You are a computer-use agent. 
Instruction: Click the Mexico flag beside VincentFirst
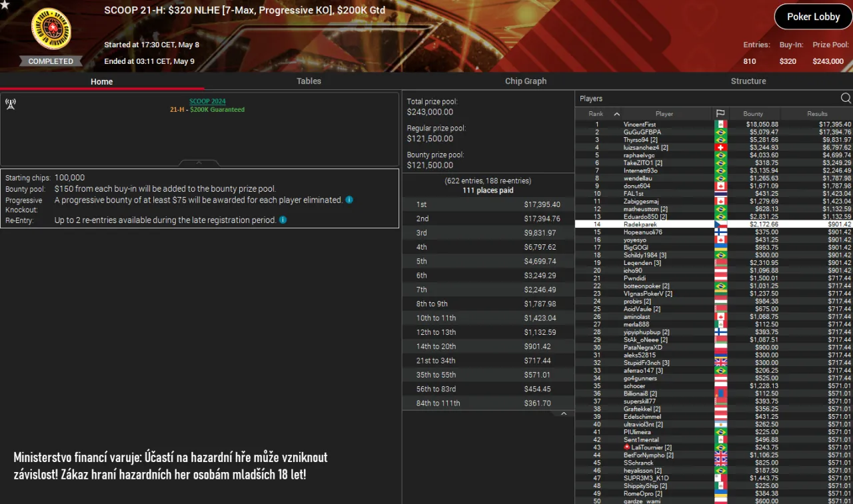pyautogui.click(x=722, y=124)
